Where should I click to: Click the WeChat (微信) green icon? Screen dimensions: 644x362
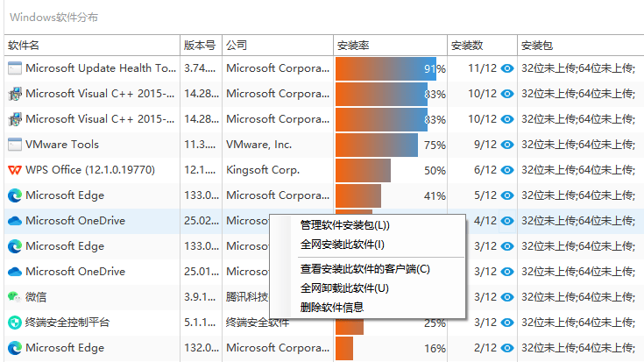pyautogui.click(x=14, y=296)
